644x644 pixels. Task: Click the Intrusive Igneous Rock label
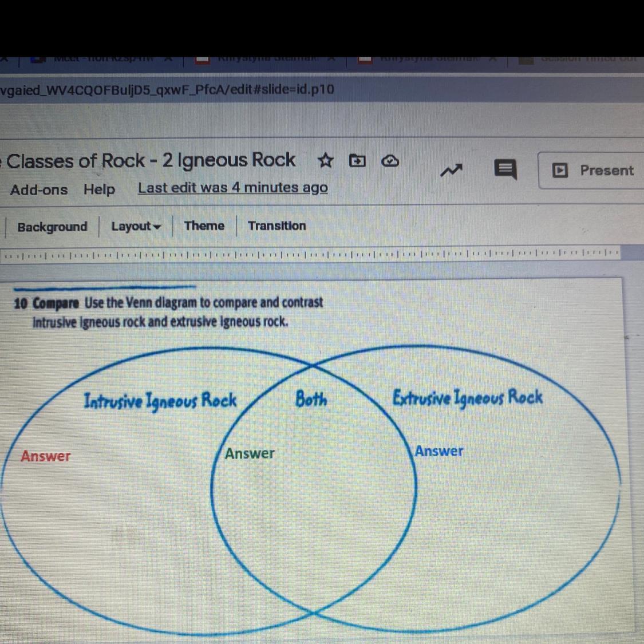point(160,401)
